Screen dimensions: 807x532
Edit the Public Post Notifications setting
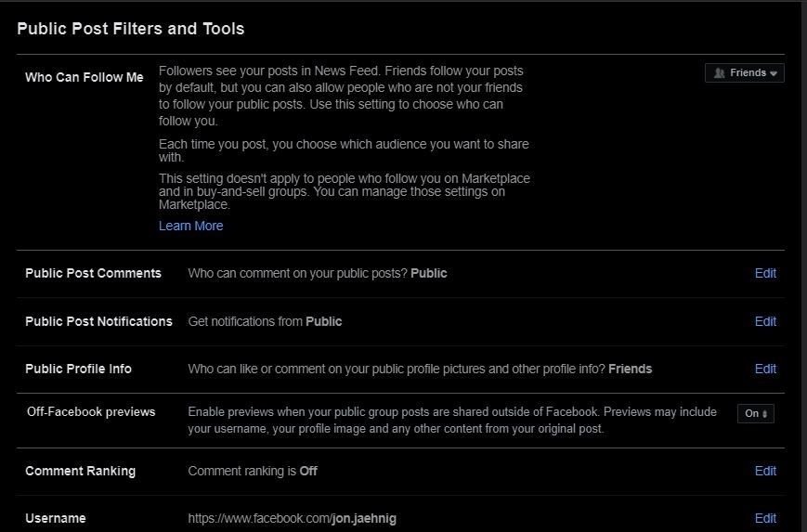pos(765,321)
